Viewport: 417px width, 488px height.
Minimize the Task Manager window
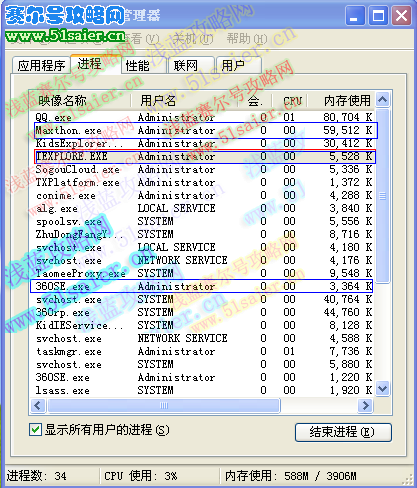[355, 16]
